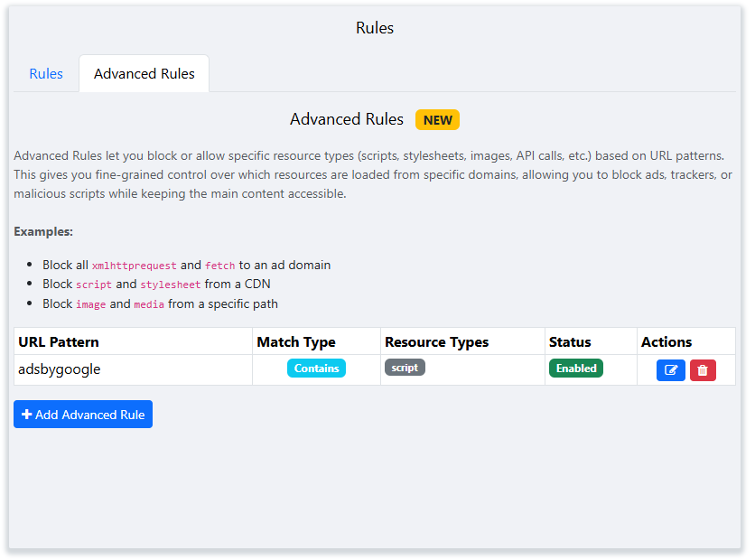Image resolution: width=755 pixels, height=560 pixels.
Task: Click the Actions column header
Action: pos(666,341)
